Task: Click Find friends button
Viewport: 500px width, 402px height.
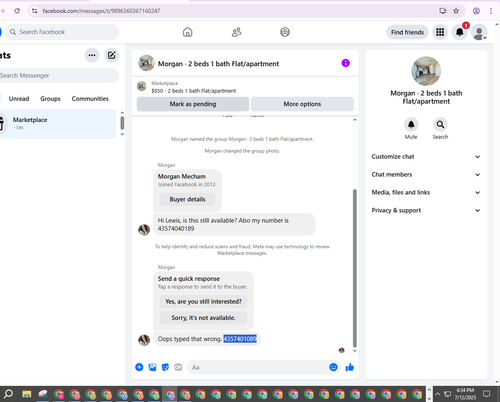Action: point(407,32)
